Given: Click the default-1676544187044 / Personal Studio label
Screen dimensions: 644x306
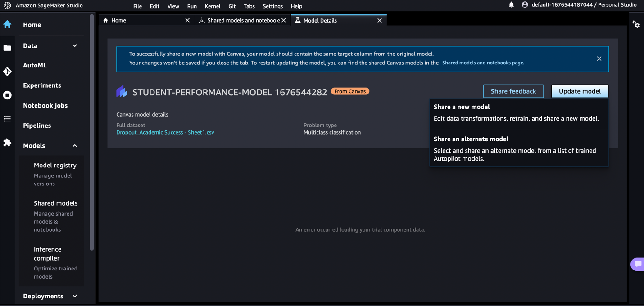Looking at the screenshot, I should 584,5.
